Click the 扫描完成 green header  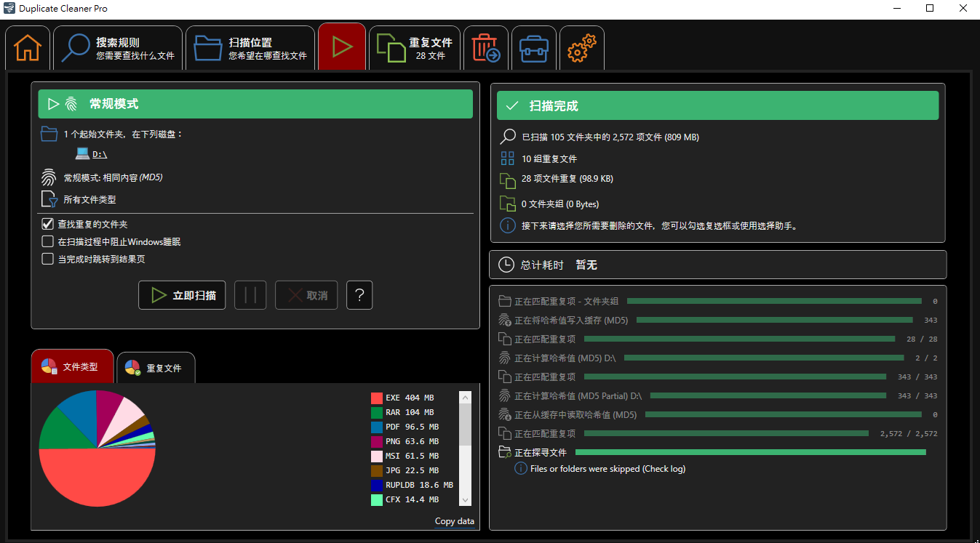tap(717, 105)
